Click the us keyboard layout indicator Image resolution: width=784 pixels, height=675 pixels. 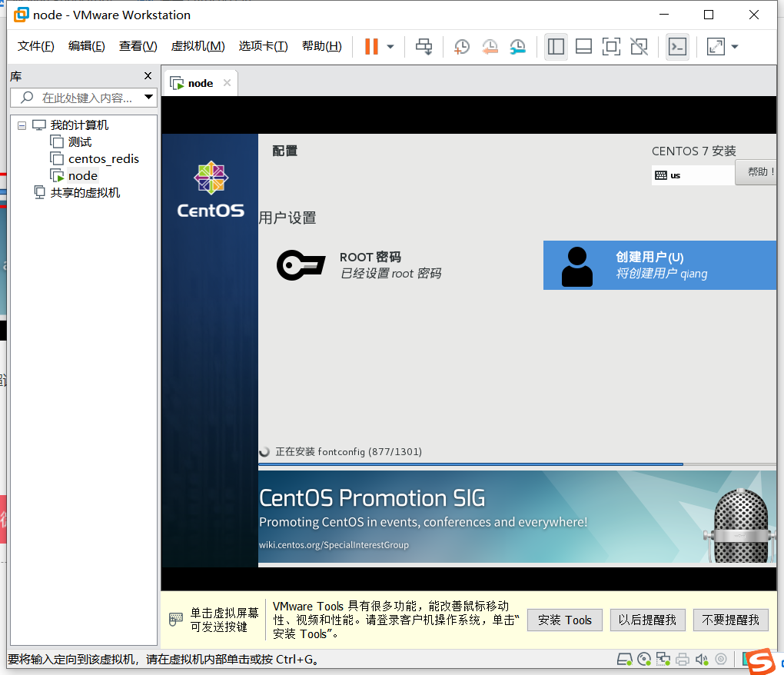693,175
